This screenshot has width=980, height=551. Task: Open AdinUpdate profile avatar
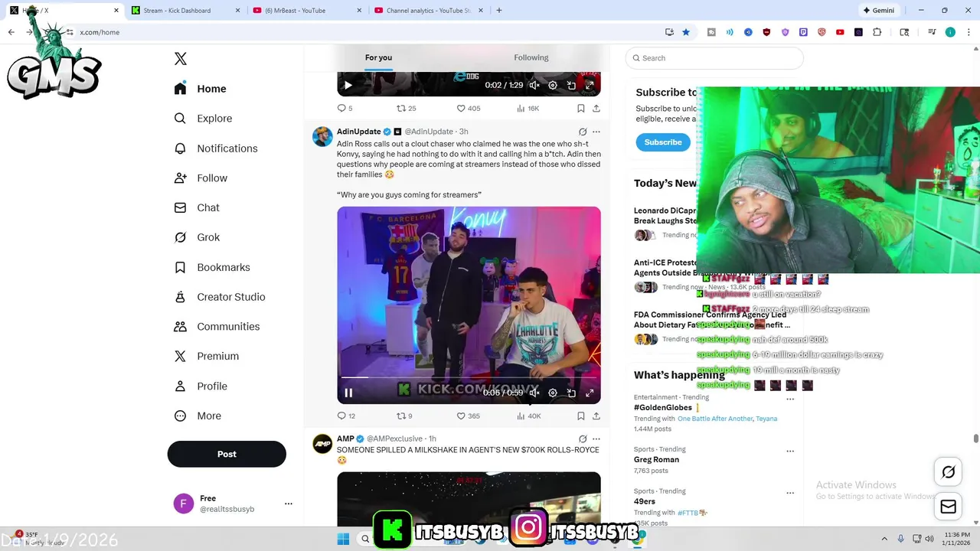tap(322, 136)
